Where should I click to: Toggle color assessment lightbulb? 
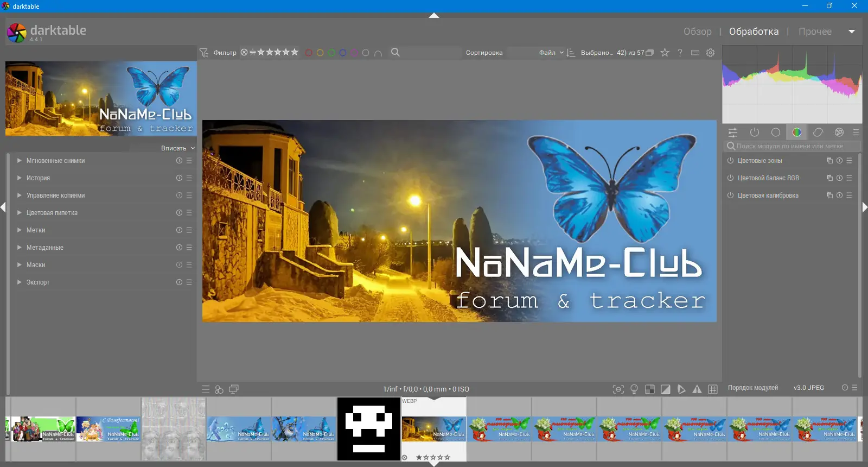(x=634, y=389)
